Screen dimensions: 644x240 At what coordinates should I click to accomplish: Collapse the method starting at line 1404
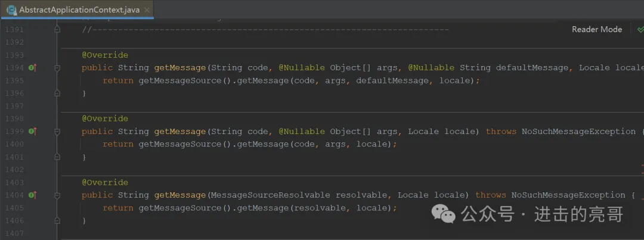coord(57,195)
